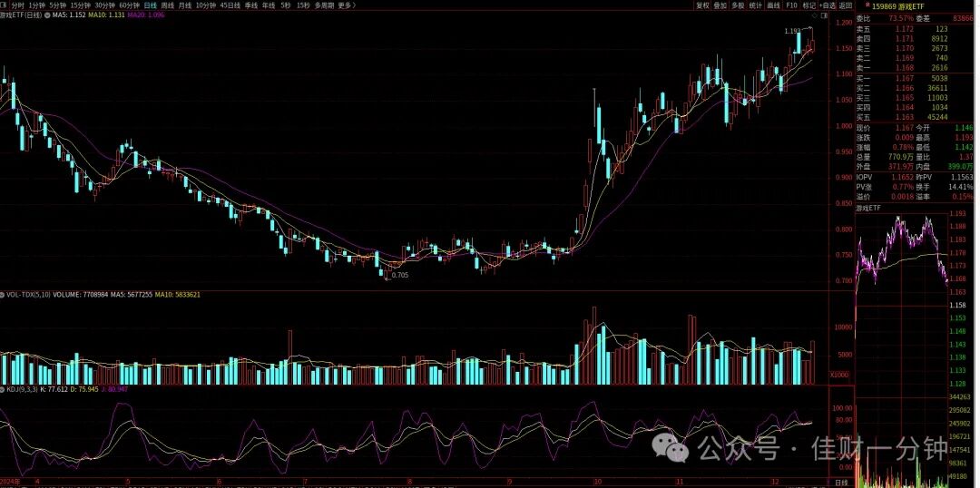Click the 1.193 high price marker
Viewport: 980px width, 488px height.
(x=792, y=31)
